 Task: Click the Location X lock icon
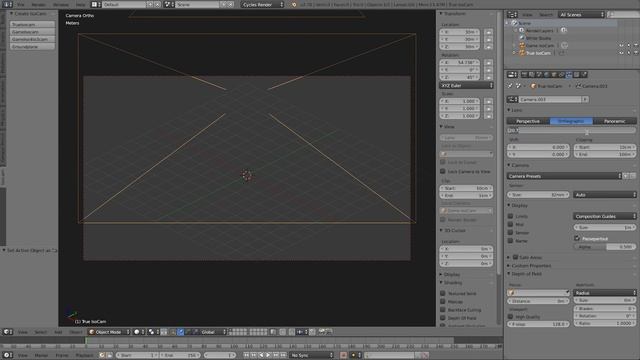[x=488, y=32]
